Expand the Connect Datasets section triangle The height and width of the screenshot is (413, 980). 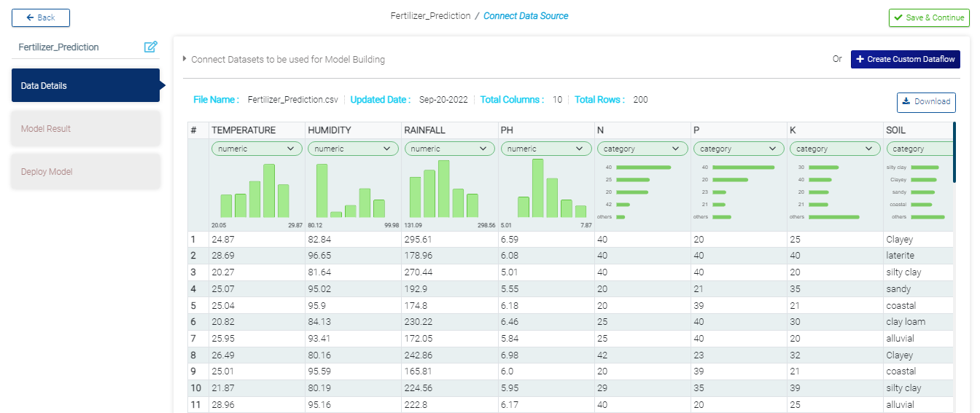tap(184, 59)
